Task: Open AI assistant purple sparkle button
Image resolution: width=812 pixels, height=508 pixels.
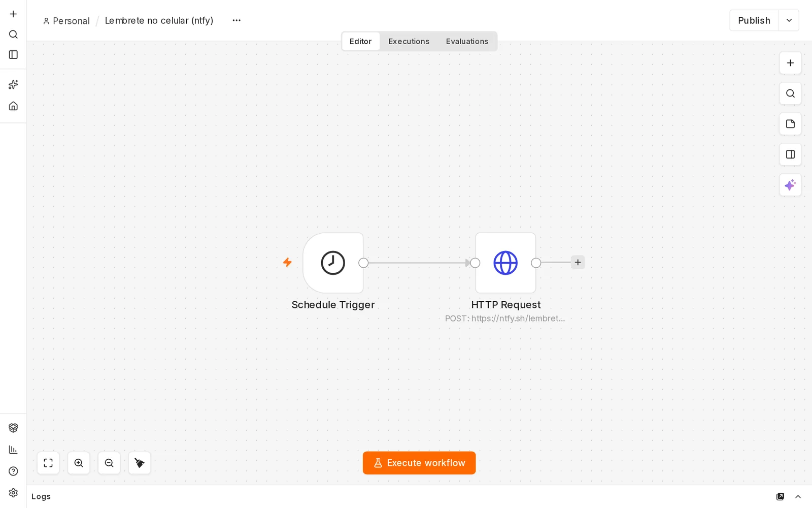Action: click(x=790, y=185)
